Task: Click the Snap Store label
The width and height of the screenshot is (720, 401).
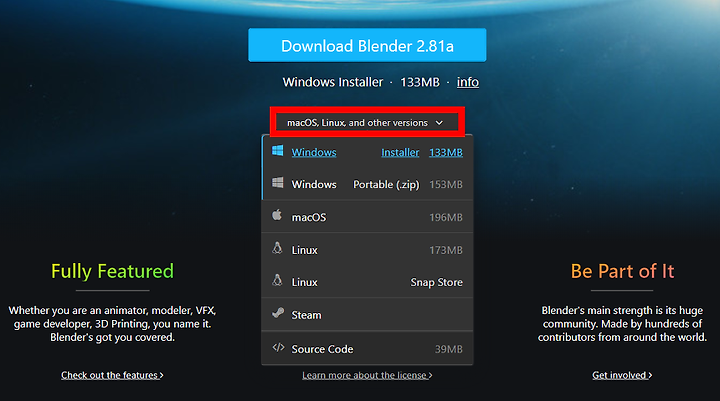Action: (436, 282)
